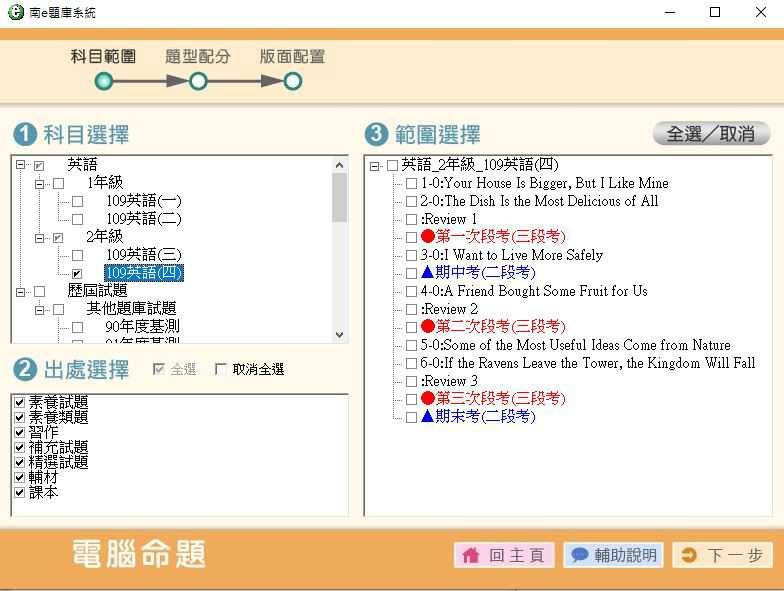The width and height of the screenshot is (784, 591).
Task: Collapse the 歷屆試題 tree node
Action: click(x=20, y=292)
